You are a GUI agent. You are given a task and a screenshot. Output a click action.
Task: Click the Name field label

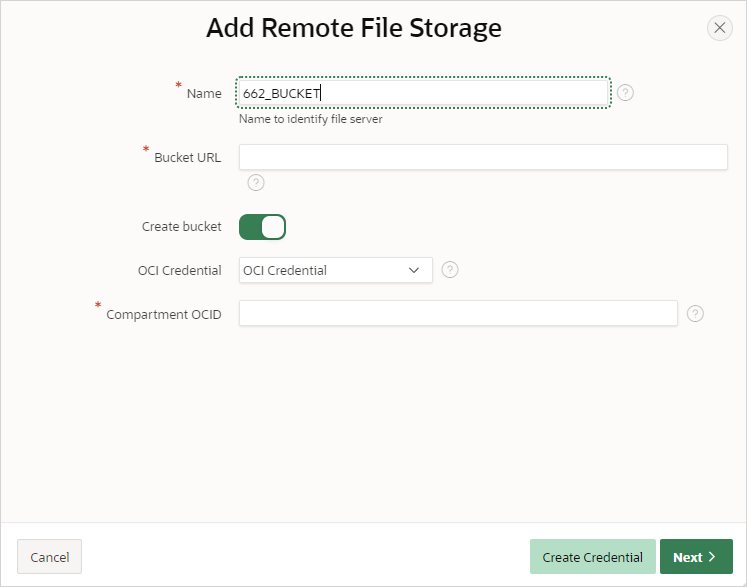pos(204,93)
